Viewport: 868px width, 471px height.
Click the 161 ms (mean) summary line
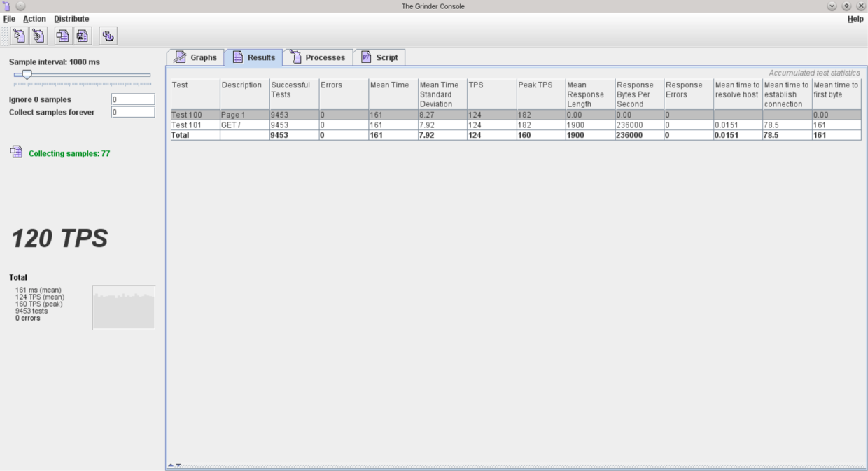[38, 290]
